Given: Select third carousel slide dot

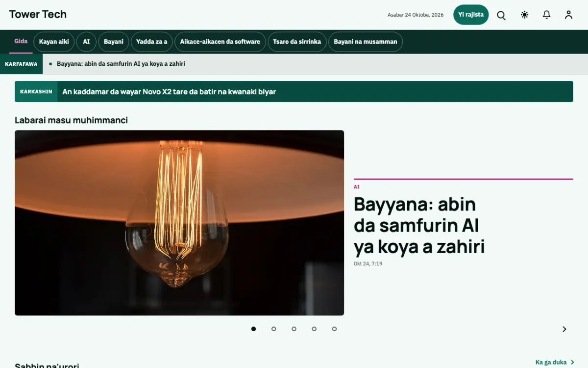Looking at the screenshot, I should 294,329.
